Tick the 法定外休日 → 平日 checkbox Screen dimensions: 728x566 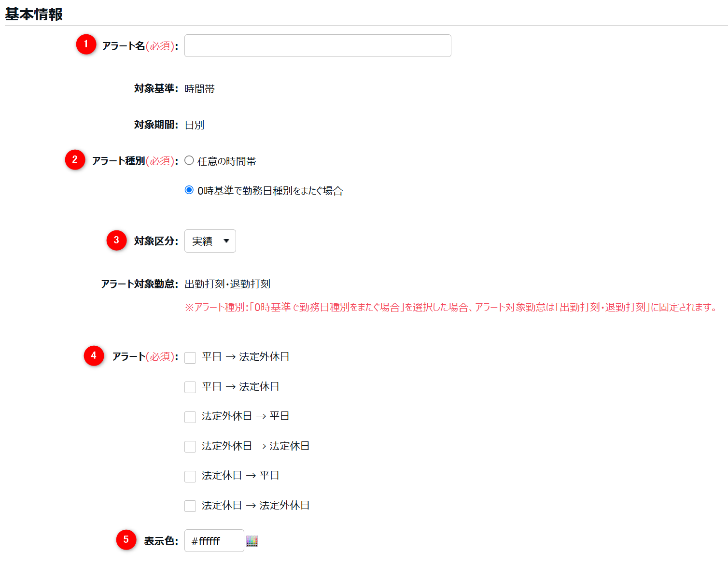190,417
